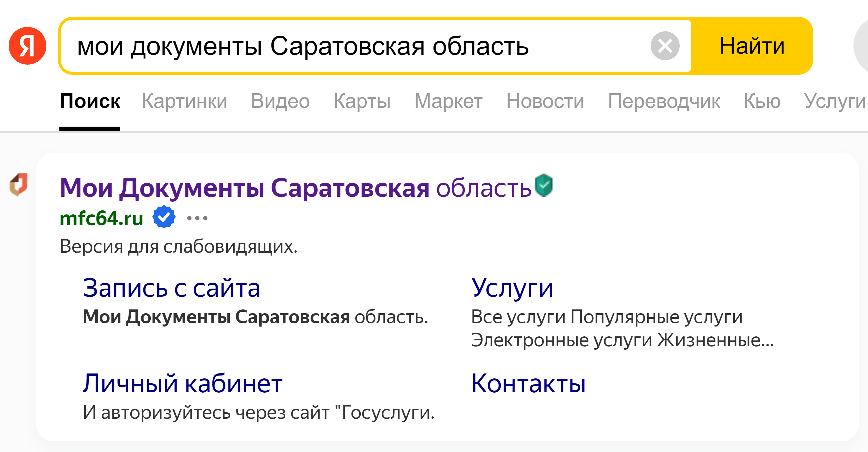Switch to the Картинки tab
The height and width of the screenshot is (452, 868).
[185, 101]
